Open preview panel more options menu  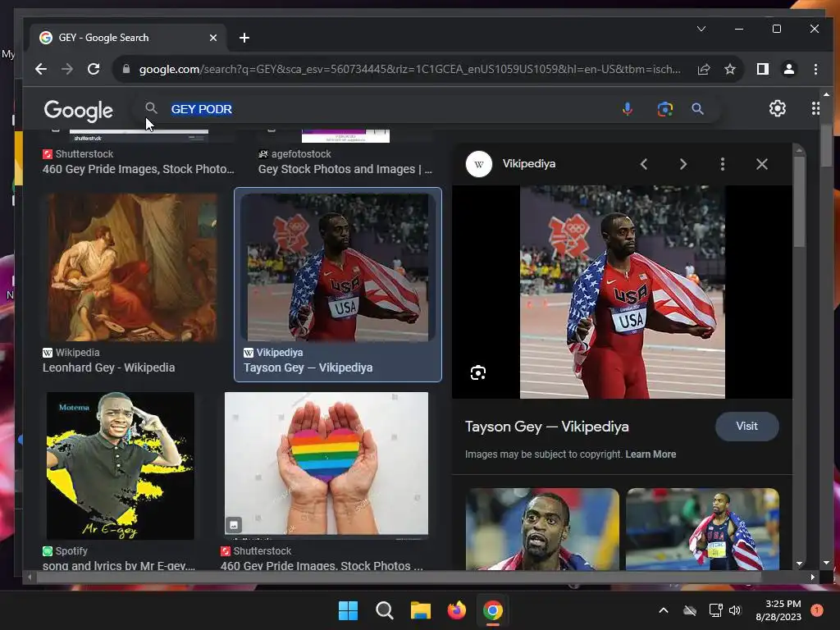(x=723, y=164)
